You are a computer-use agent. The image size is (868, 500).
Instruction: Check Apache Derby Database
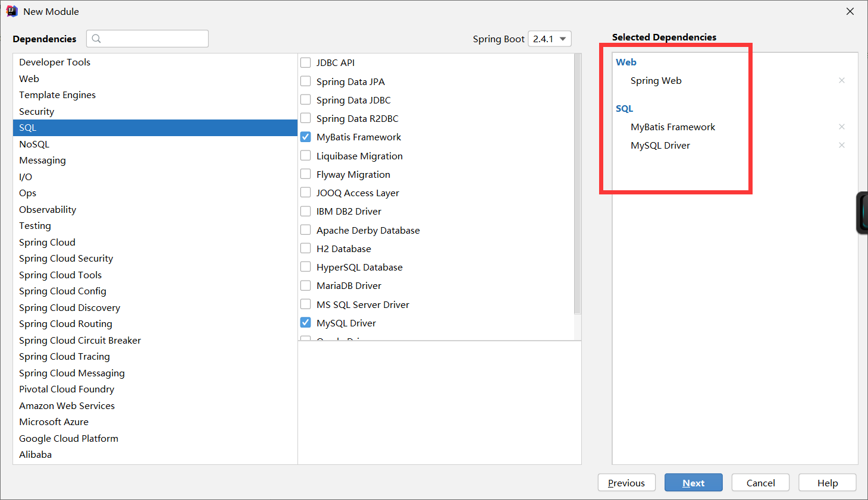(306, 229)
